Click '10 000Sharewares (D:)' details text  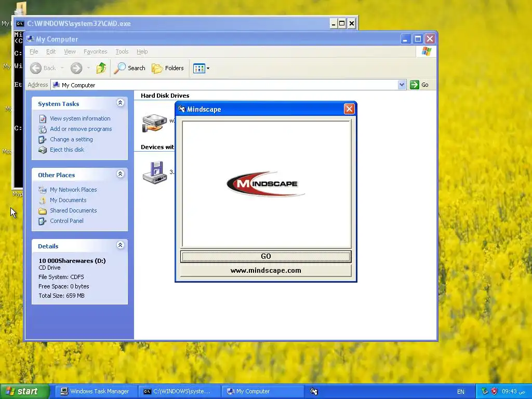(x=72, y=261)
